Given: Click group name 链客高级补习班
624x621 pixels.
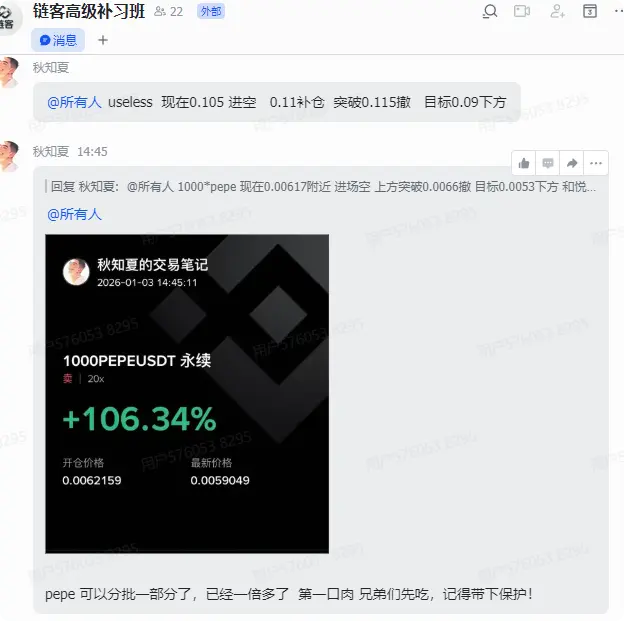Looking at the screenshot, I should [89, 12].
